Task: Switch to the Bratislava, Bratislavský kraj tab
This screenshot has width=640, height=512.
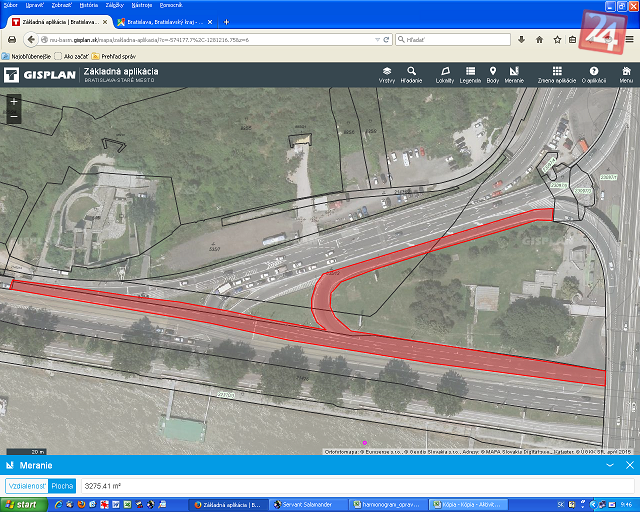Action: click(x=160, y=21)
